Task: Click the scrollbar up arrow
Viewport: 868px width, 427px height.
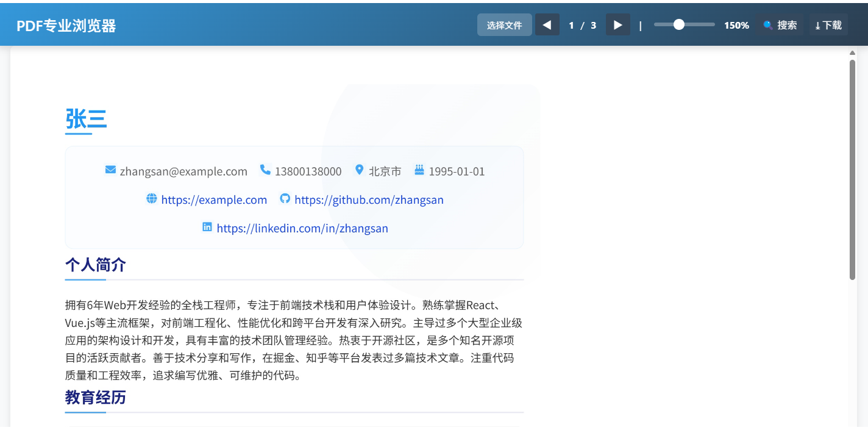Action: [x=852, y=53]
